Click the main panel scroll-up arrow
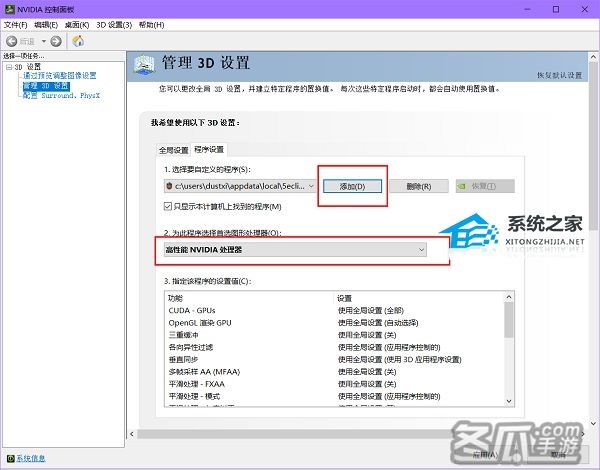The image size is (600, 470). tap(593, 57)
